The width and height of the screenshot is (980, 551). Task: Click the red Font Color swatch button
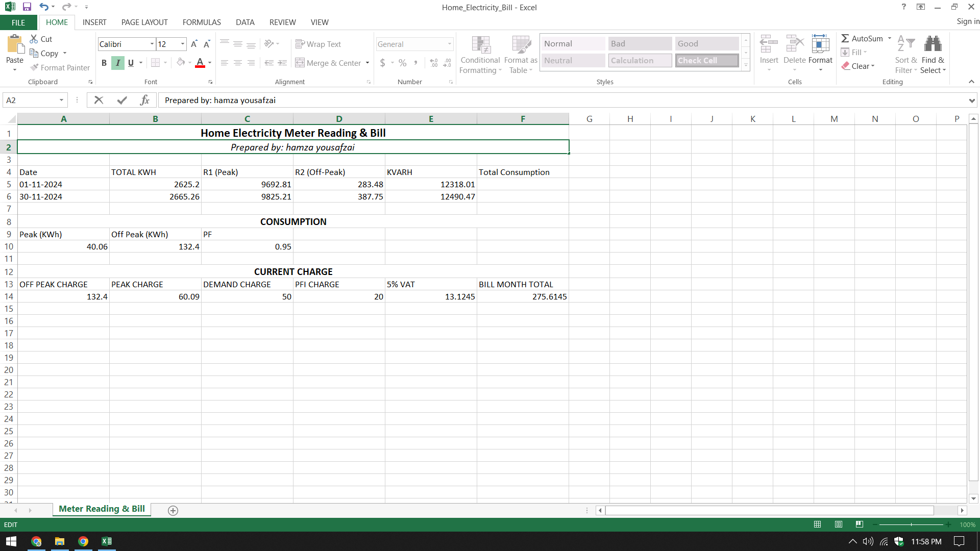200,63
